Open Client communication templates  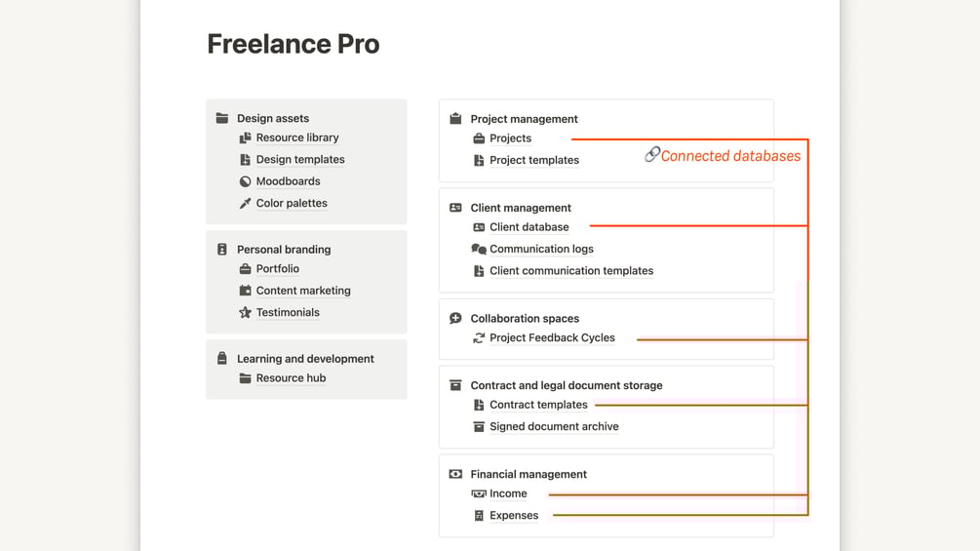[571, 271]
